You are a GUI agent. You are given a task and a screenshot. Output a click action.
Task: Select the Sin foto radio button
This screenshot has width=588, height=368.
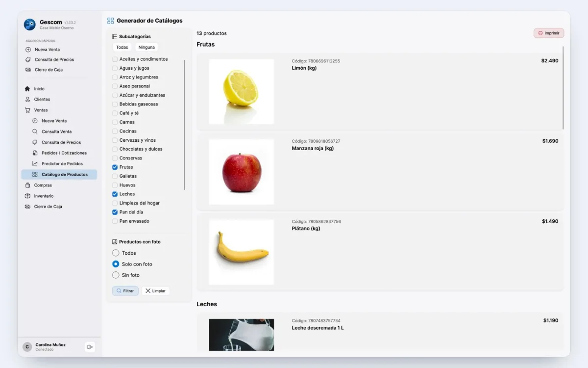[x=116, y=275]
